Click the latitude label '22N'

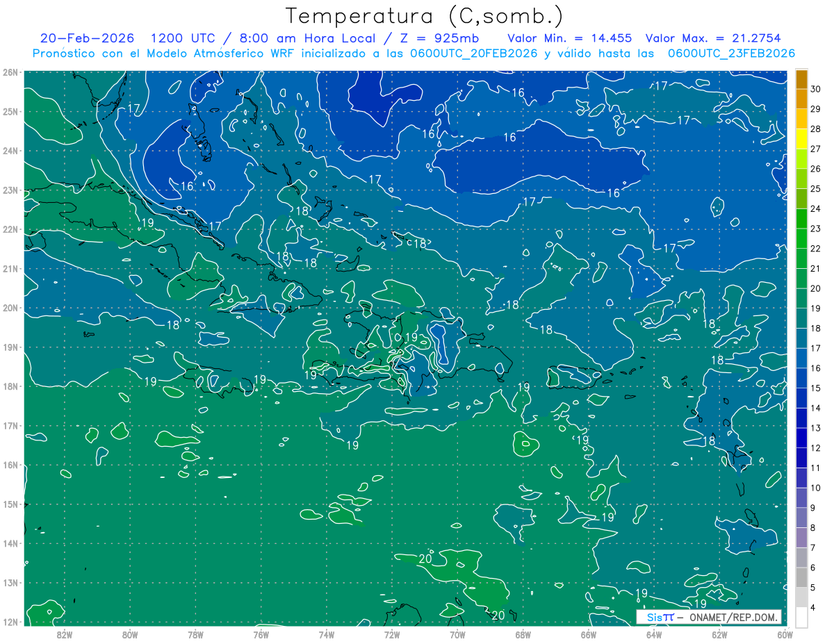10,229
